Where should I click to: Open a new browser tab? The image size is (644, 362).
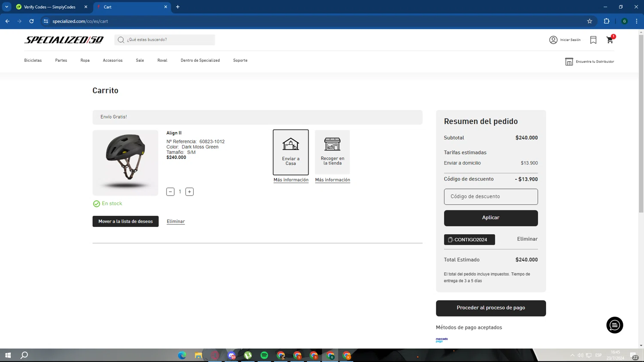tap(178, 7)
